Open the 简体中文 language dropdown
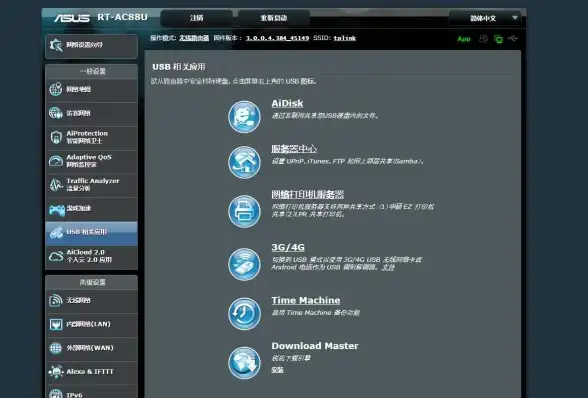This screenshot has width=588, height=398. [485, 18]
